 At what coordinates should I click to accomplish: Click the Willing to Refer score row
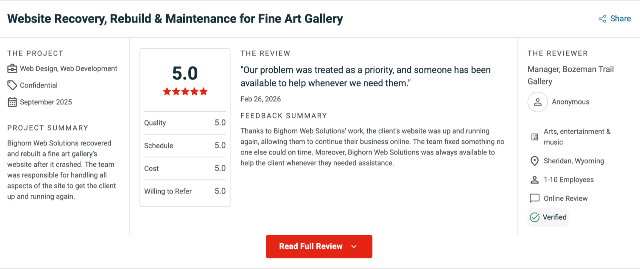click(185, 191)
